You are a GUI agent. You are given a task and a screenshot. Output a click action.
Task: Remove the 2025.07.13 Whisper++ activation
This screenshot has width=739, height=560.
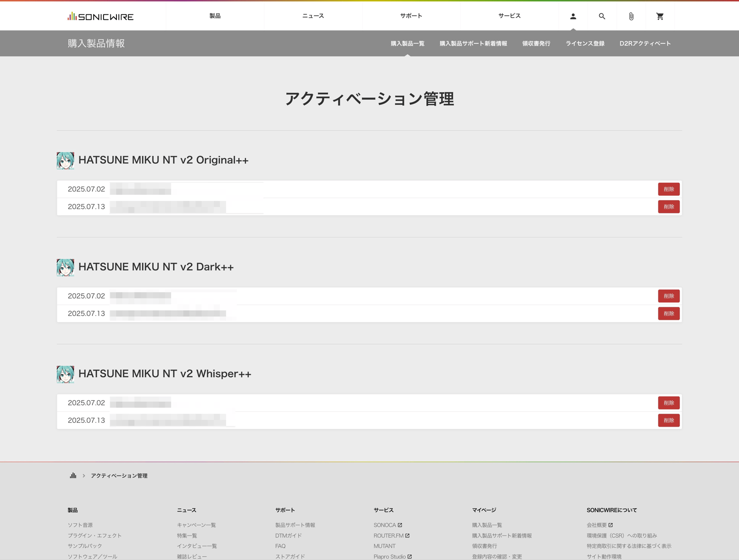[x=668, y=421]
